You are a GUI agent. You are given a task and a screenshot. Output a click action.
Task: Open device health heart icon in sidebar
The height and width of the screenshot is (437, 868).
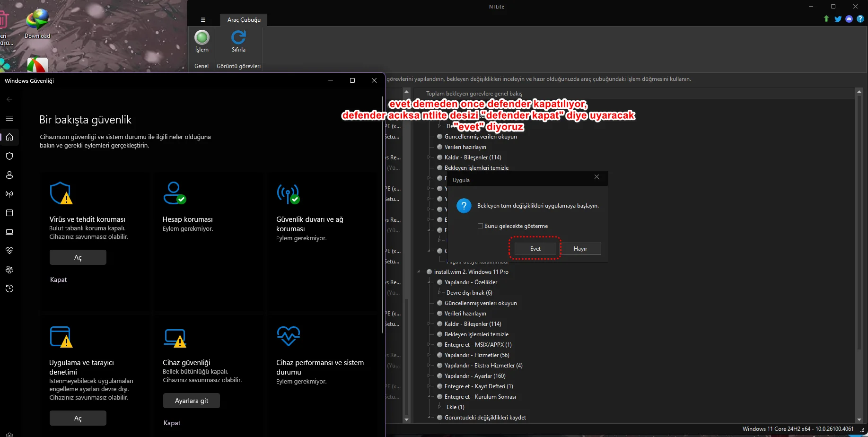pyautogui.click(x=9, y=251)
